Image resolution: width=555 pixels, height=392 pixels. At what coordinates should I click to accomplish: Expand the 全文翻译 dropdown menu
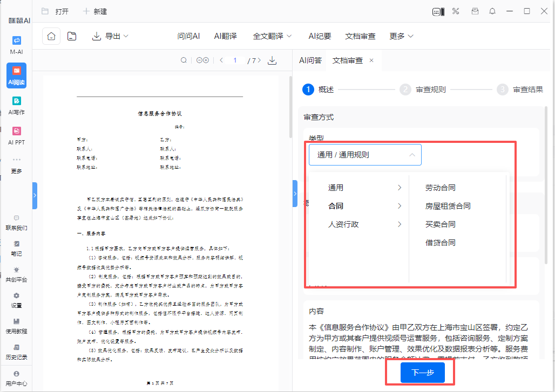[272, 36]
